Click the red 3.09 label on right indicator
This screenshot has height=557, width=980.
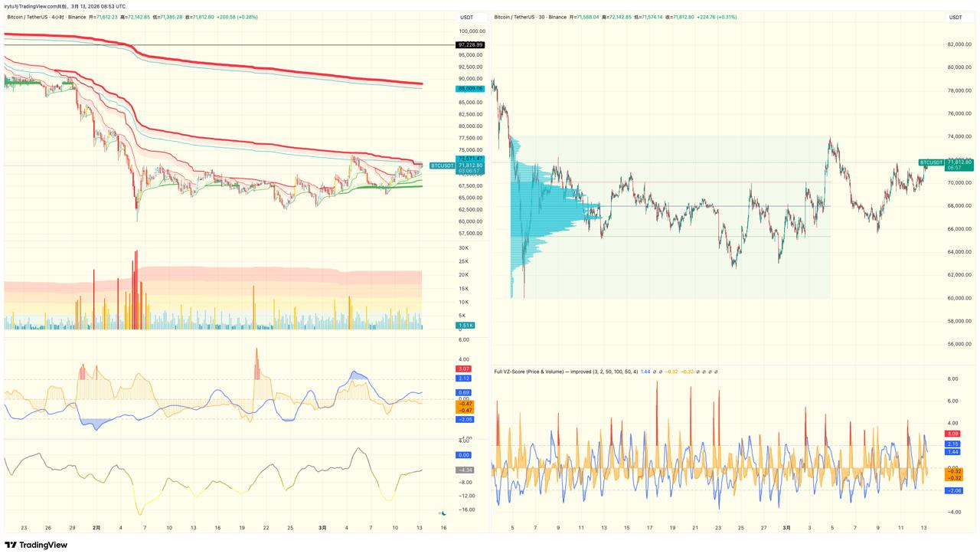tap(952, 434)
